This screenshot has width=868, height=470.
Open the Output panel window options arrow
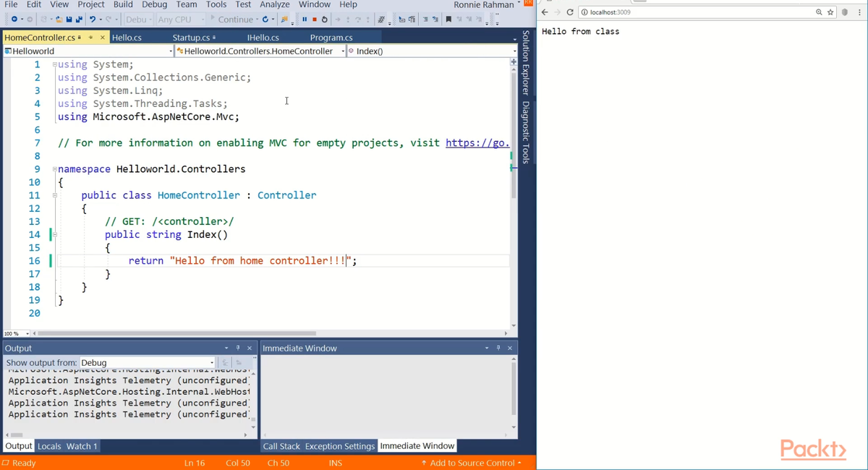(x=226, y=348)
